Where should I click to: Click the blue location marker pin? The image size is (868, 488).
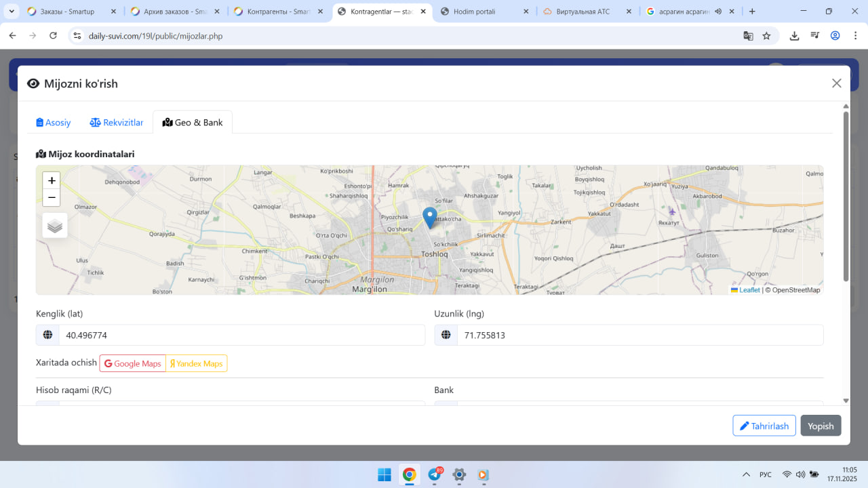point(429,217)
